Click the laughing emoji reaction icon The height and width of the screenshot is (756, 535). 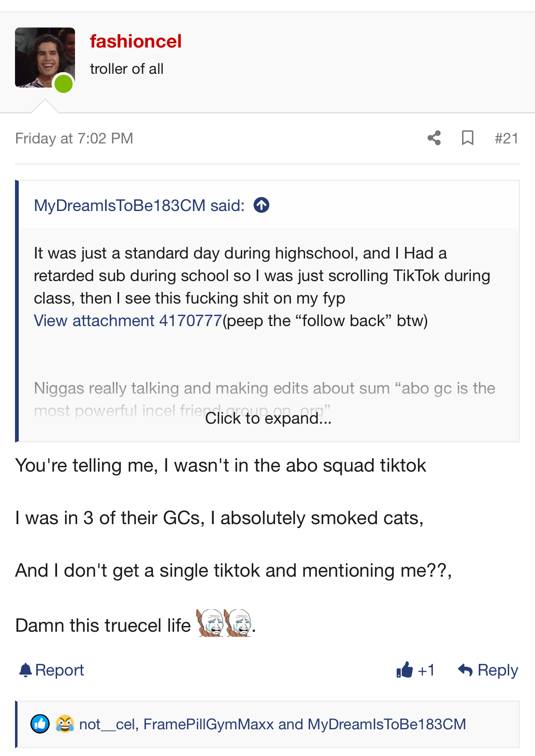[x=65, y=724]
